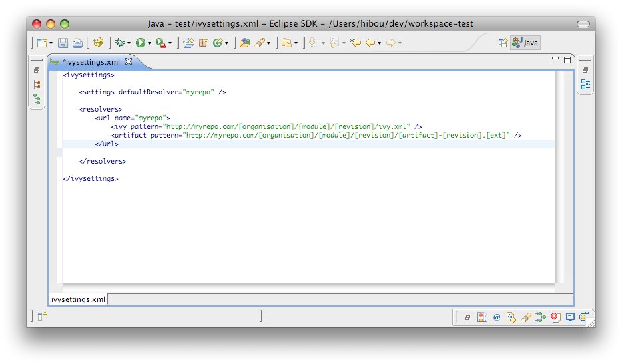This screenshot has height=364, width=622.
Task: Close the ivysettings.xml editor tab
Action: coord(129,61)
